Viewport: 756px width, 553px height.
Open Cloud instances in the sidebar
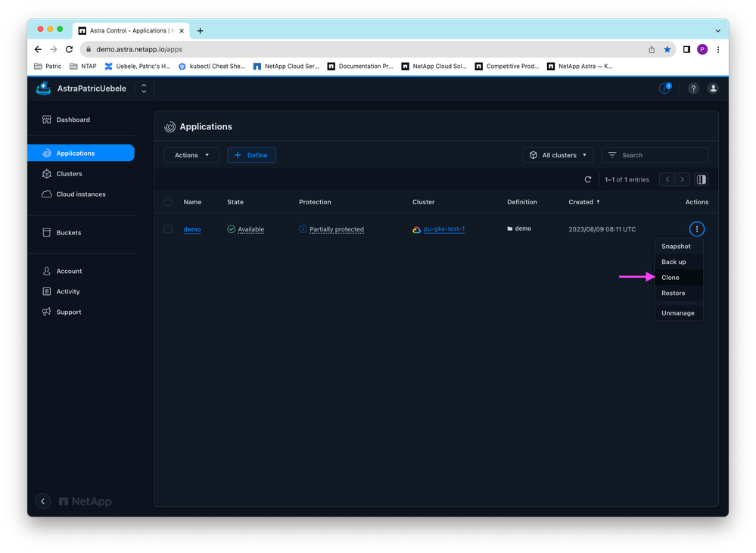click(81, 194)
